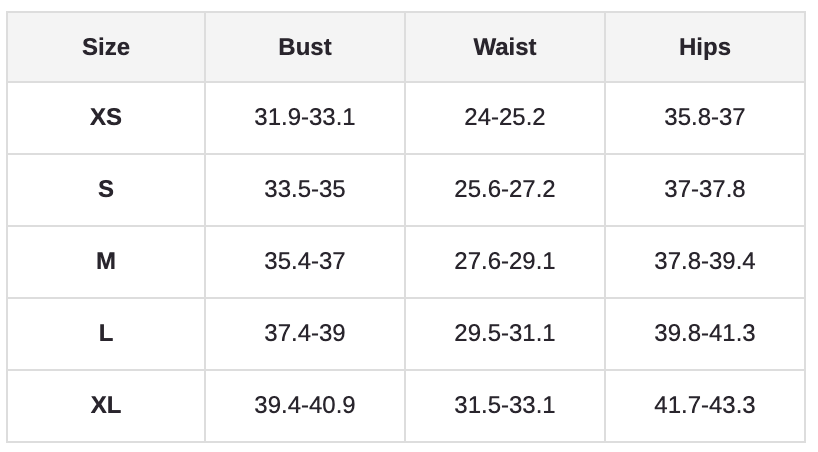Click the Bust column header
818x452 pixels.
[305, 47]
